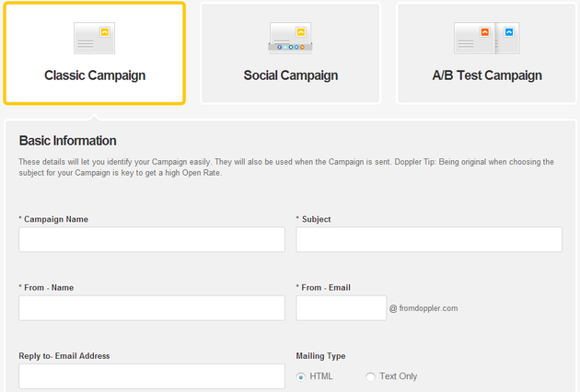Click the A/B Test Campaign double-envelope icon
The image size is (580, 392).
click(487, 38)
